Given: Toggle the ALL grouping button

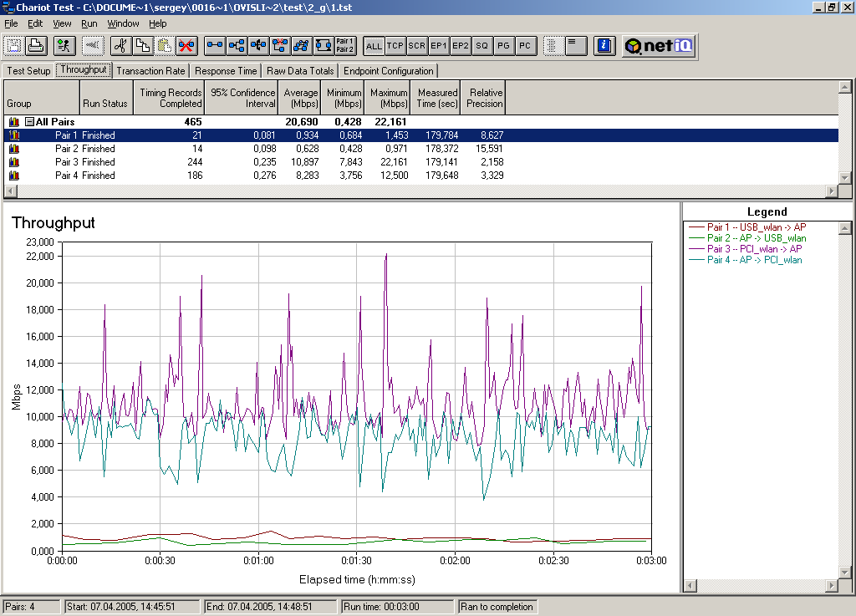Looking at the screenshot, I should click(x=374, y=46).
